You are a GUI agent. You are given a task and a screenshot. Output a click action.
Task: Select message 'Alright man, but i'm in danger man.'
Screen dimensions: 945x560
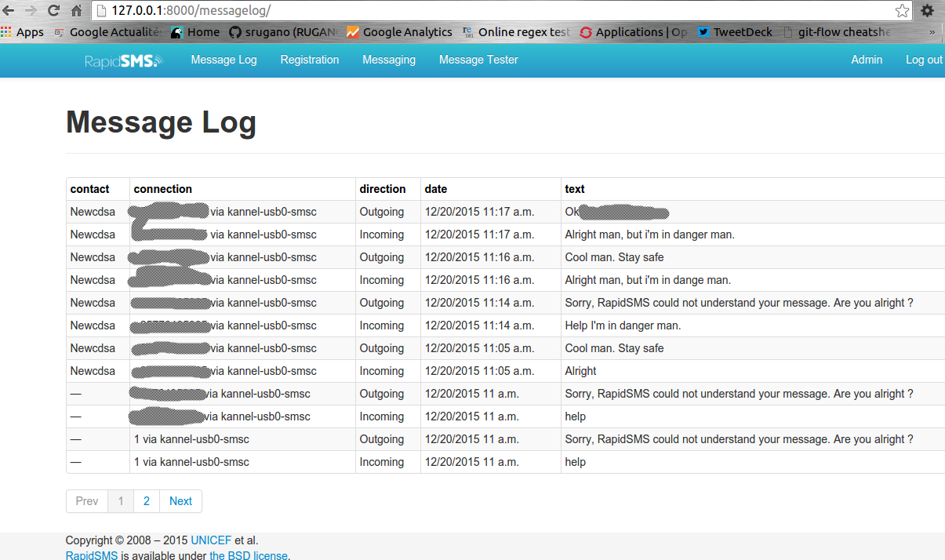[649, 235]
